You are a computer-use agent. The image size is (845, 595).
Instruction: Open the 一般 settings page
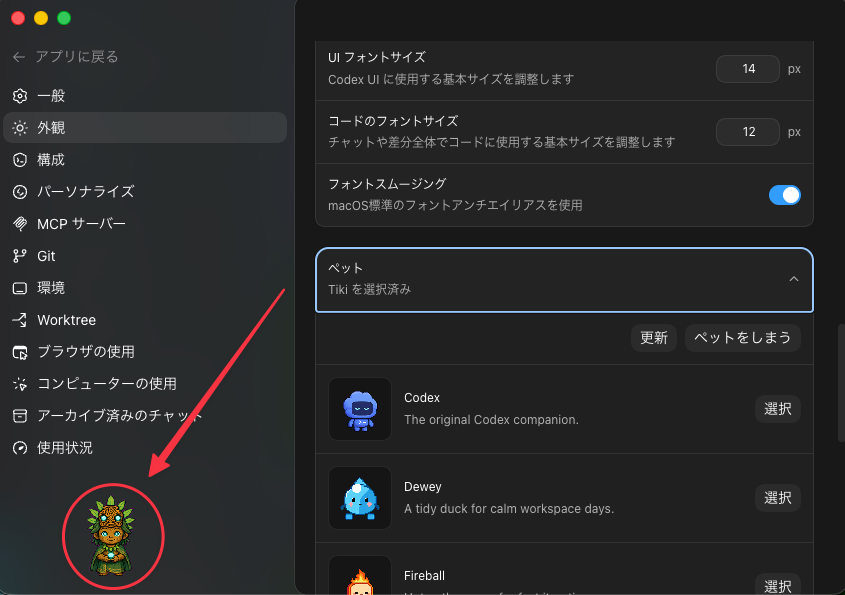[x=145, y=96]
